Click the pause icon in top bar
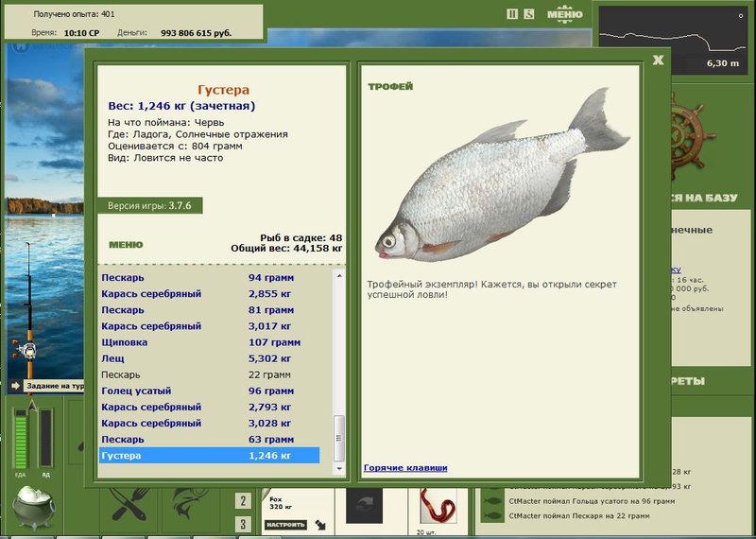 point(512,14)
